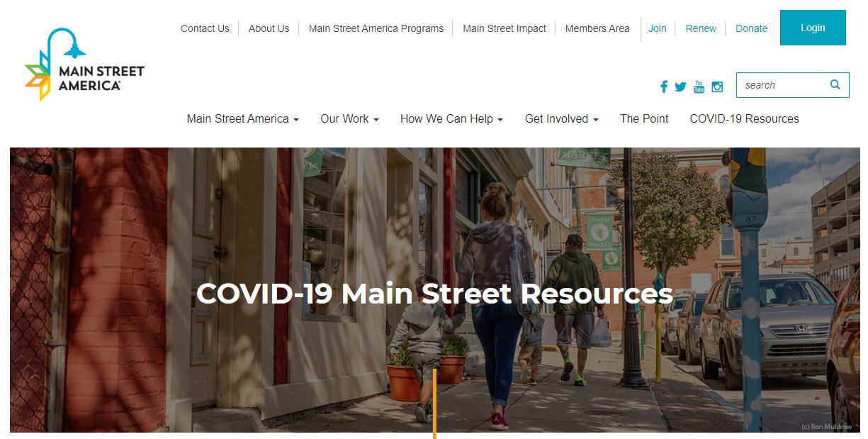Screen dimensions: 868x439
Task: Expand the Main Street America dropdown menu
Action: [x=242, y=119]
